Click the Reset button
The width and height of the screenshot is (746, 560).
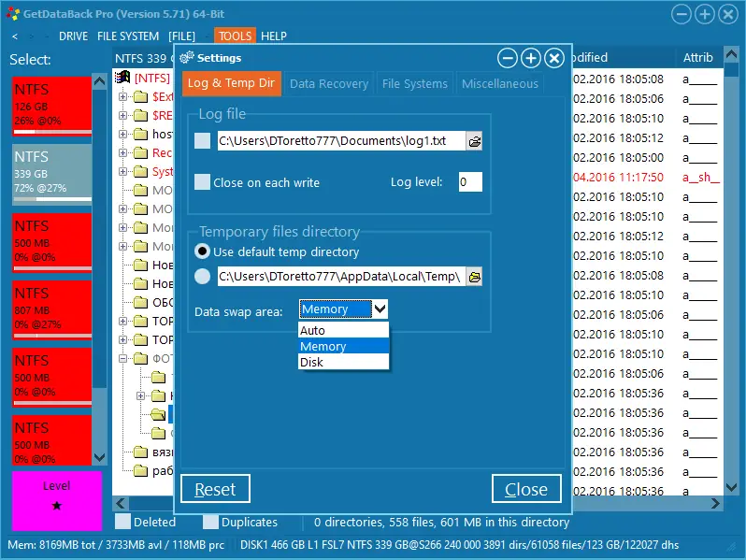[215, 489]
